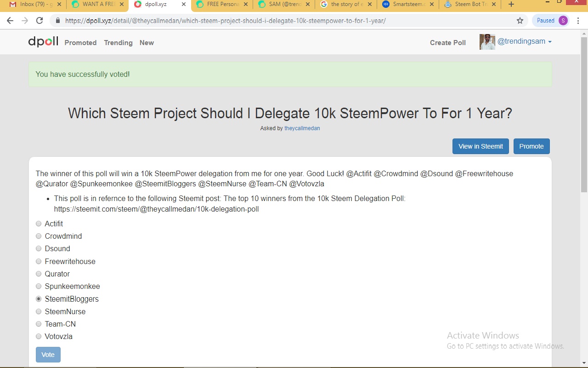Choose the Spunkeemonkee radio option
This screenshot has width=588, height=368.
pos(39,286)
